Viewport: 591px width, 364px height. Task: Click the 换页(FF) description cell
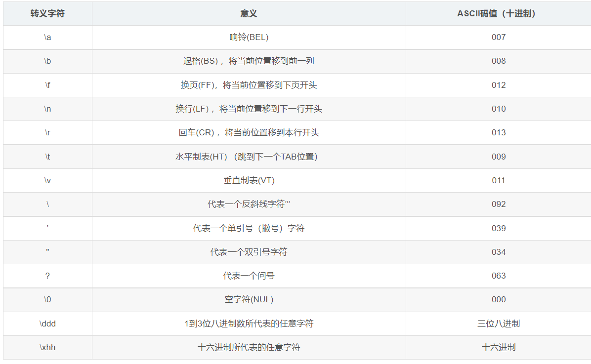(x=249, y=85)
